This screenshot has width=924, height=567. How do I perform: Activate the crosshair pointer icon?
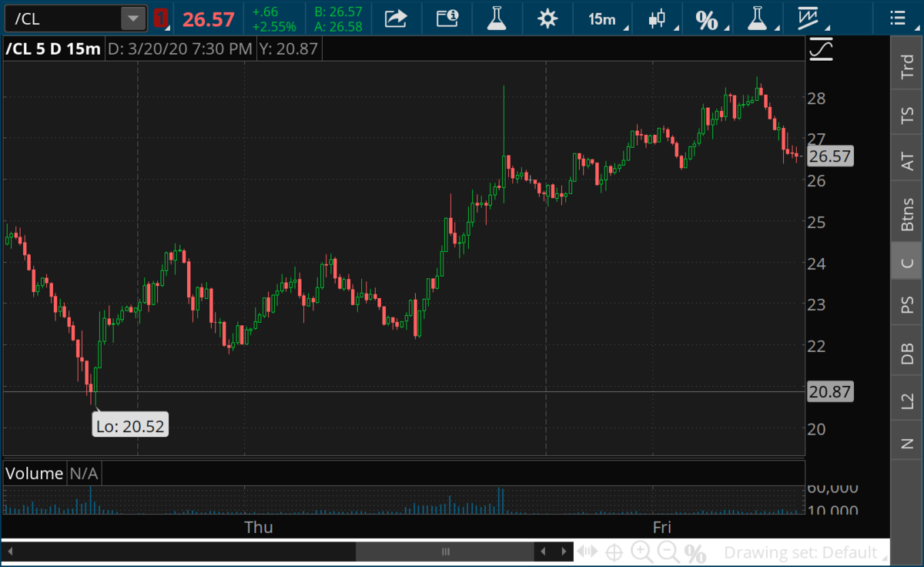point(614,552)
